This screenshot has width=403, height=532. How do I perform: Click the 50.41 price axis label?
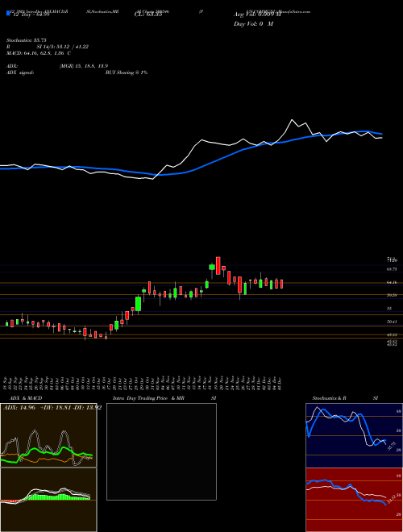pos(392,322)
